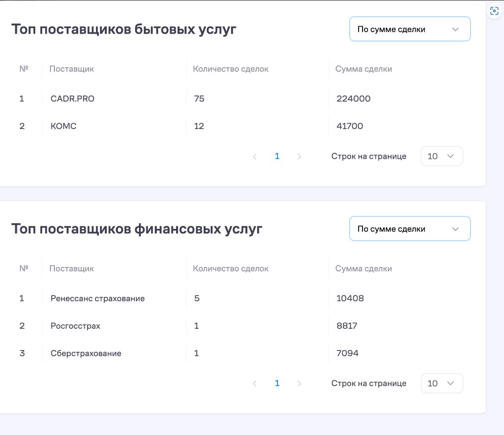This screenshot has height=435, width=504.
Task: Expand rows-per-page selector in financial services table
Action: tap(442, 383)
